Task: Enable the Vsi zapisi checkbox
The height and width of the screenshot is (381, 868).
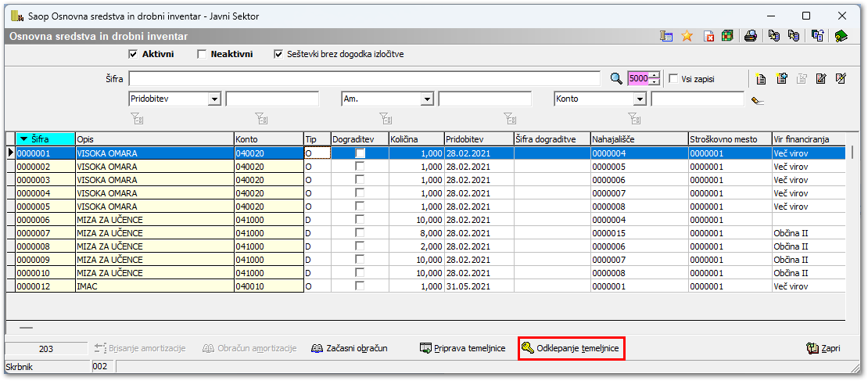Action: click(673, 79)
